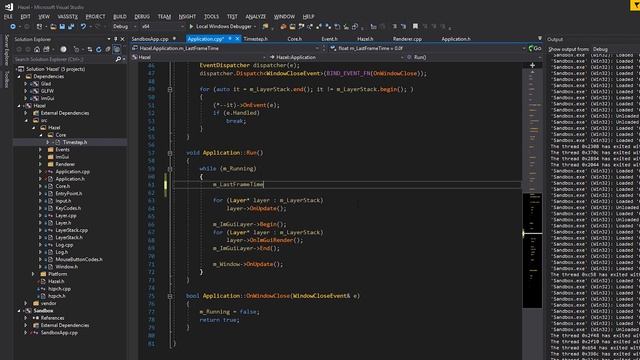Click m_LastFrameTime on code line 61
The image size is (640, 360).
click(x=238, y=185)
